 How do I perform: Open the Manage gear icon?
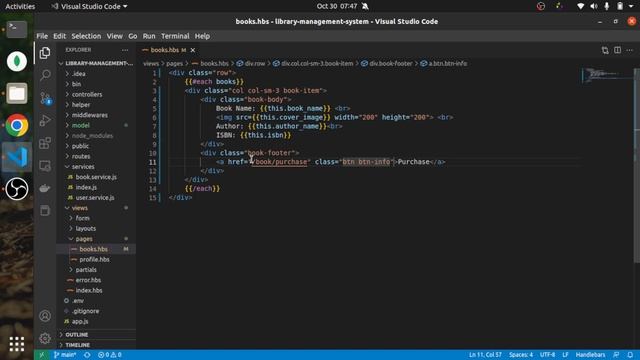pyautogui.click(x=45, y=338)
